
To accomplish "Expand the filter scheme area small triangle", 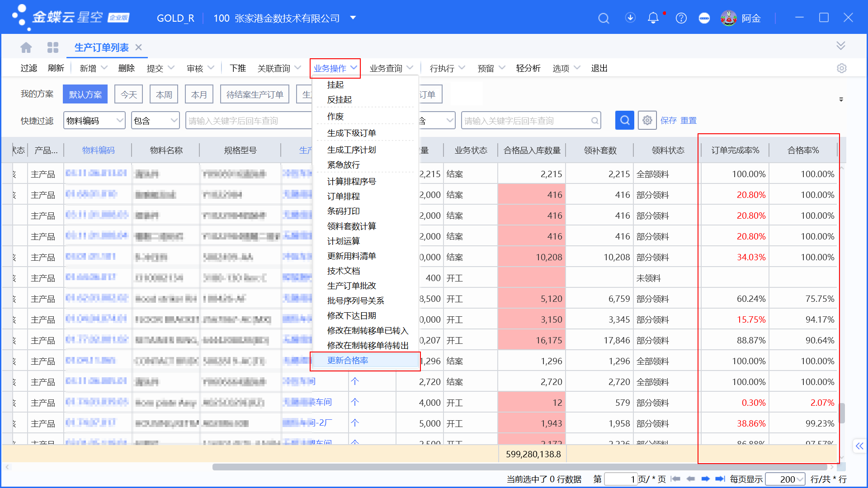I will pyautogui.click(x=841, y=99).
